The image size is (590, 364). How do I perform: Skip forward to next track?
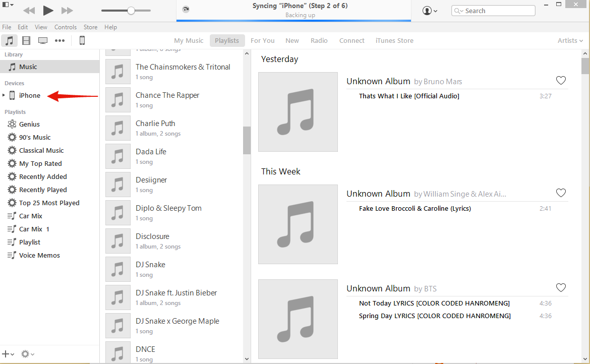(x=68, y=11)
